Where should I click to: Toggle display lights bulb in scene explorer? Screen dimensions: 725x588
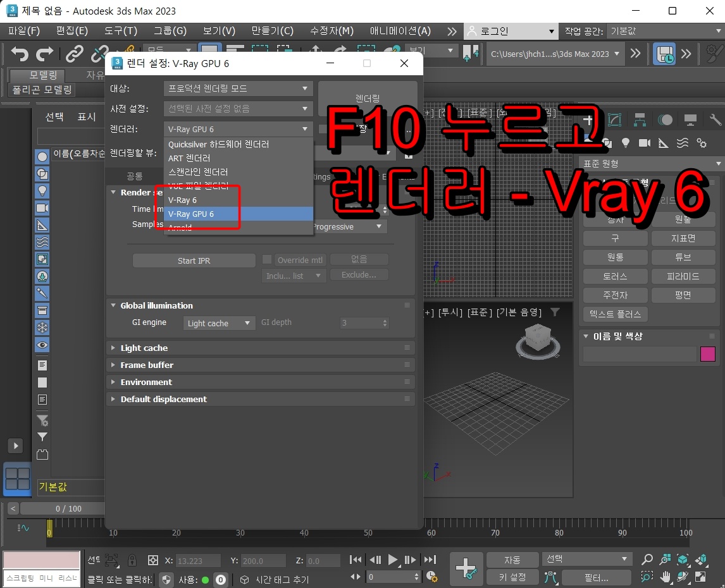coord(42,191)
